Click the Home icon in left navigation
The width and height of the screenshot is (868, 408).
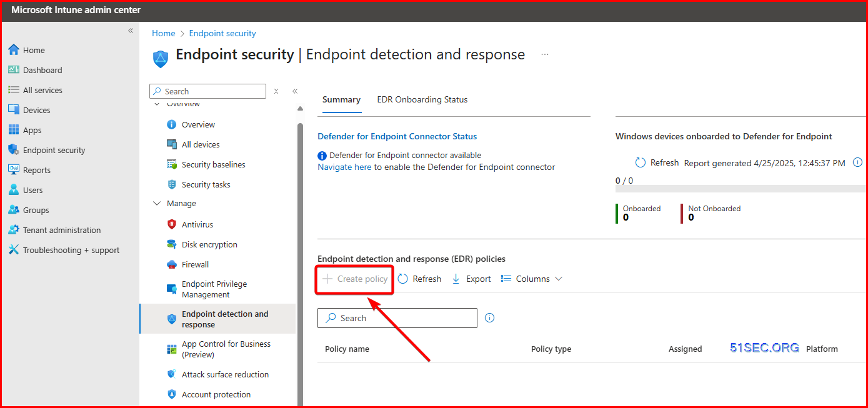pos(14,50)
